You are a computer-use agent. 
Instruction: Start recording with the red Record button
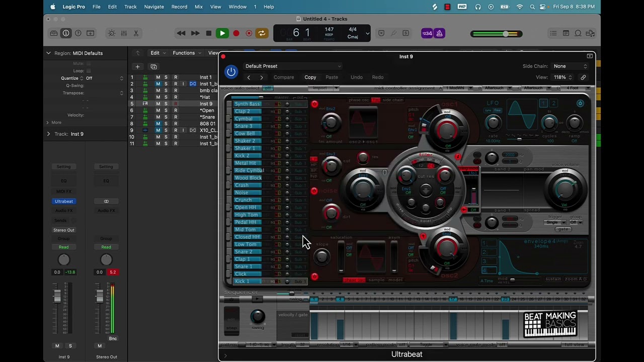pyautogui.click(x=236, y=33)
